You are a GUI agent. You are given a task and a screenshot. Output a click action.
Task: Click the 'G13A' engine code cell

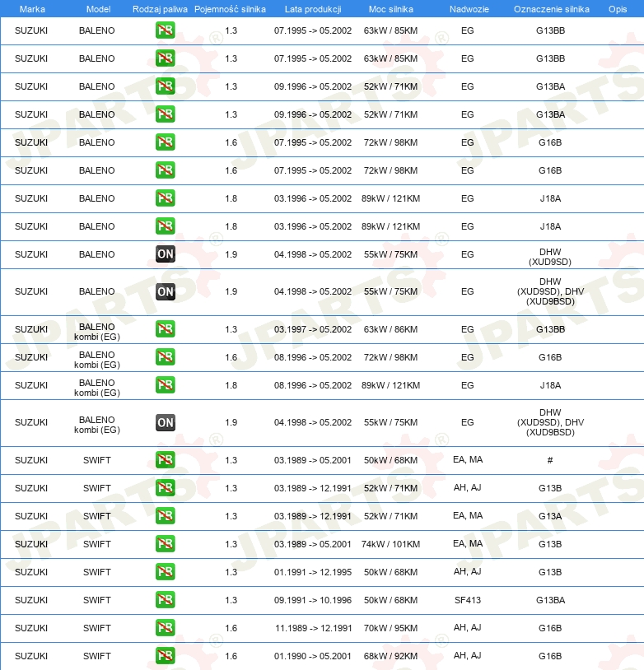coord(550,516)
